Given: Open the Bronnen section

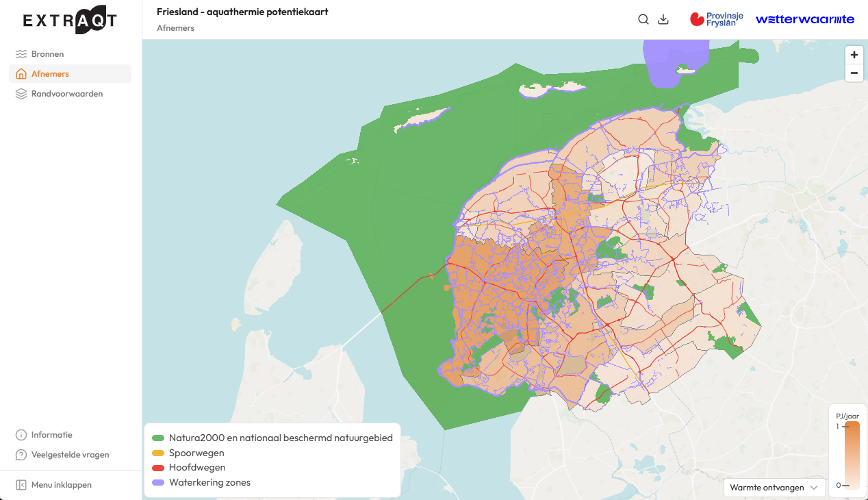Looking at the screenshot, I should (x=70, y=54).
